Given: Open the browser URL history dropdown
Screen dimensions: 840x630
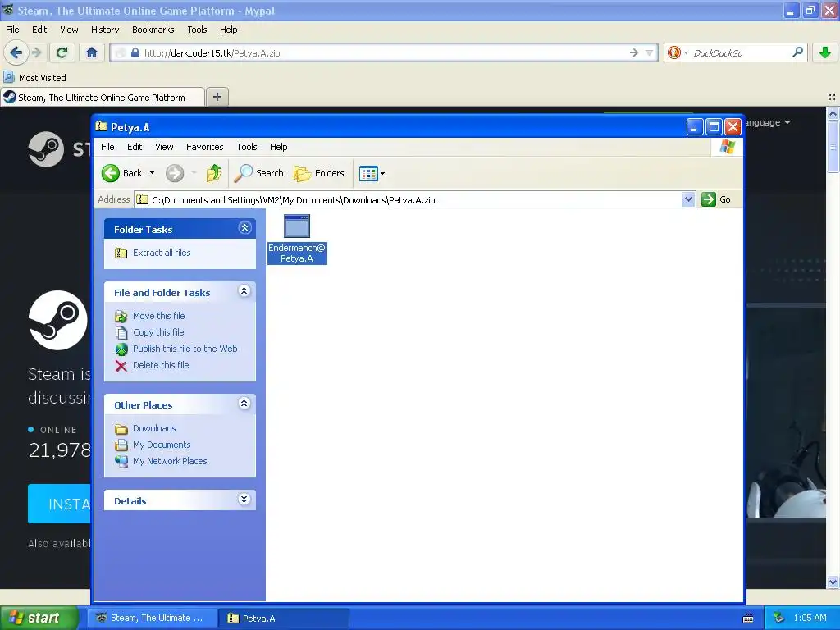Looking at the screenshot, I should coord(649,53).
